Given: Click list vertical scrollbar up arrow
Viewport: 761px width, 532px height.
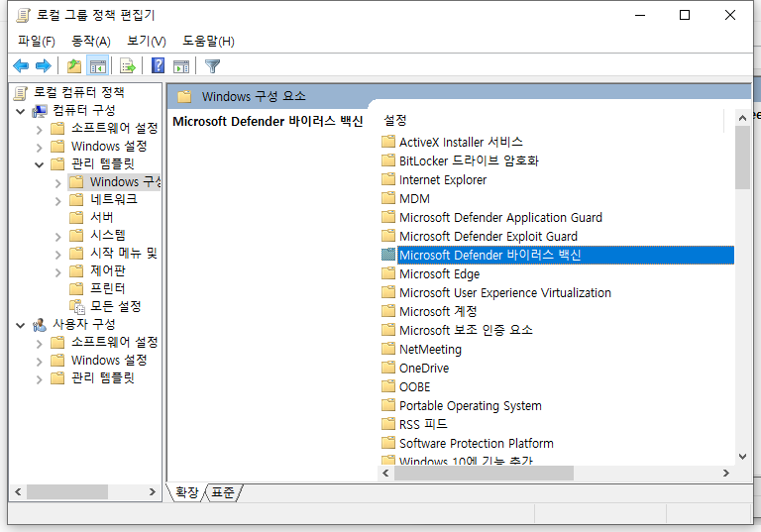Looking at the screenshot, I should [742, 118].
